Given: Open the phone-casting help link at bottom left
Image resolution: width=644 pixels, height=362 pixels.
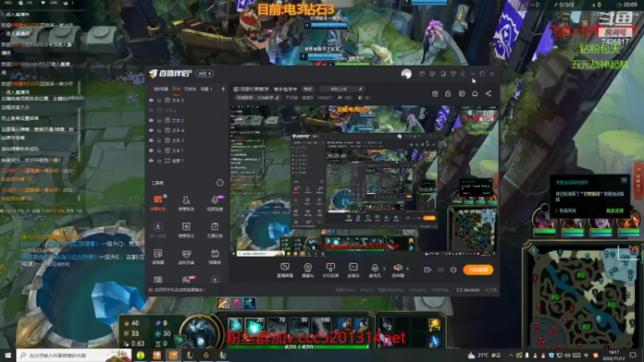Looking at the screenshot, I should pyautogui.click(x=180, y=290).
